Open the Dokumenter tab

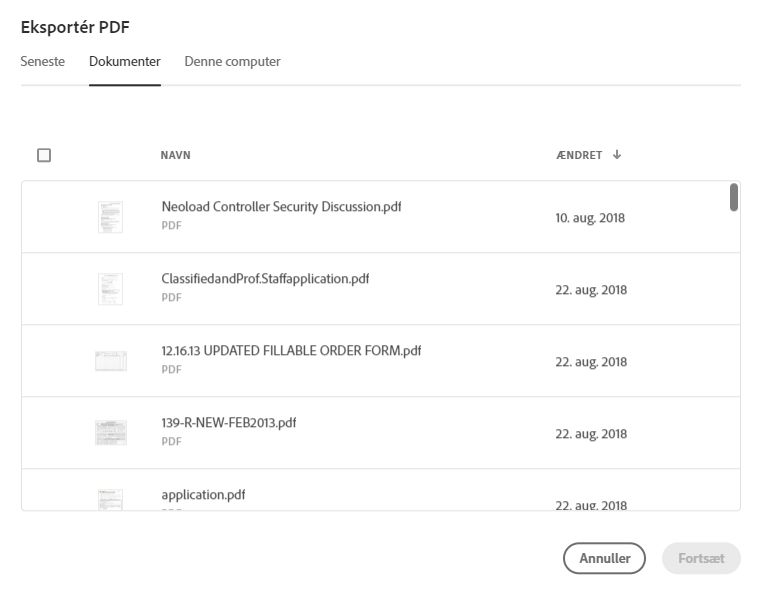[125, 61]
